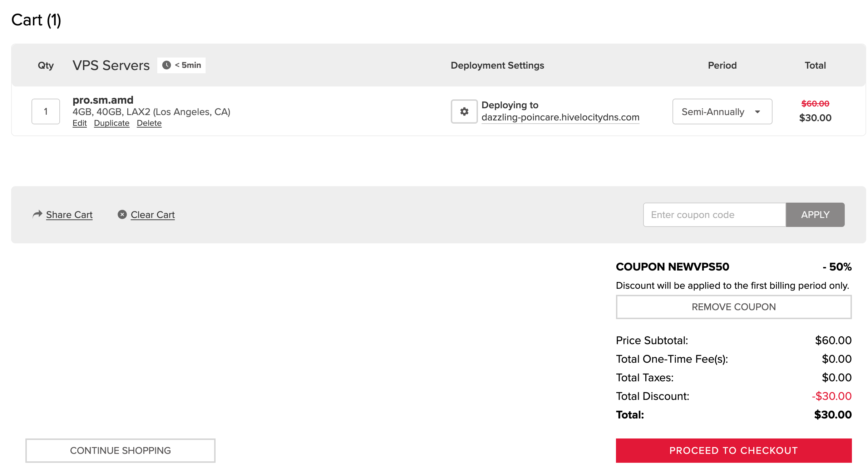
Task: Click the Total Discount -$30.00 value
Action: 832,396
